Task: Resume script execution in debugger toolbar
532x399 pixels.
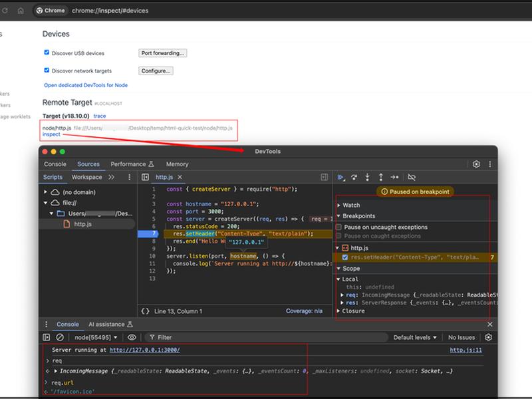Action: (x=340, y=177)
